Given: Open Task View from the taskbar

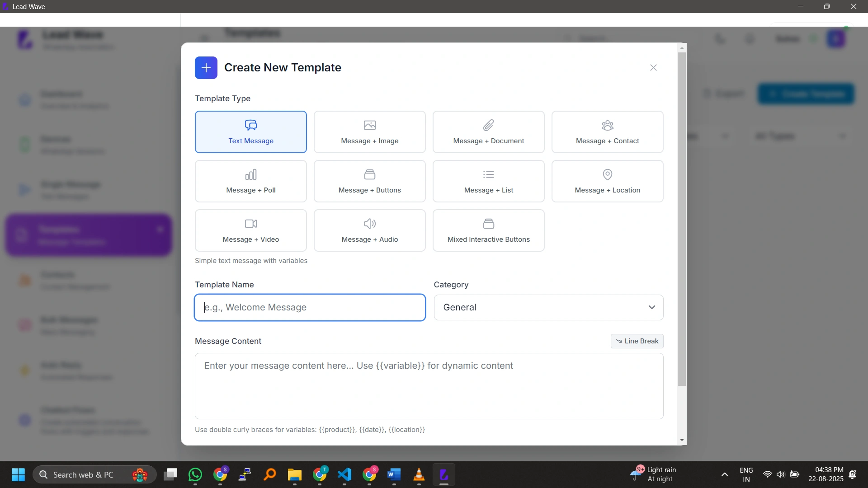Looking at the screenshot, I should [170, 474].
